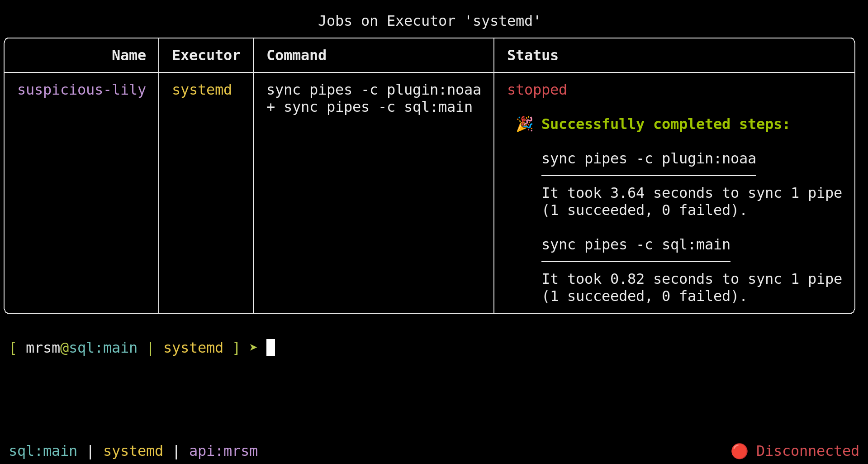Click 'systemd' in the shell prompt
The width and height of the screenshot is (868, 464).
pos(193,348)
